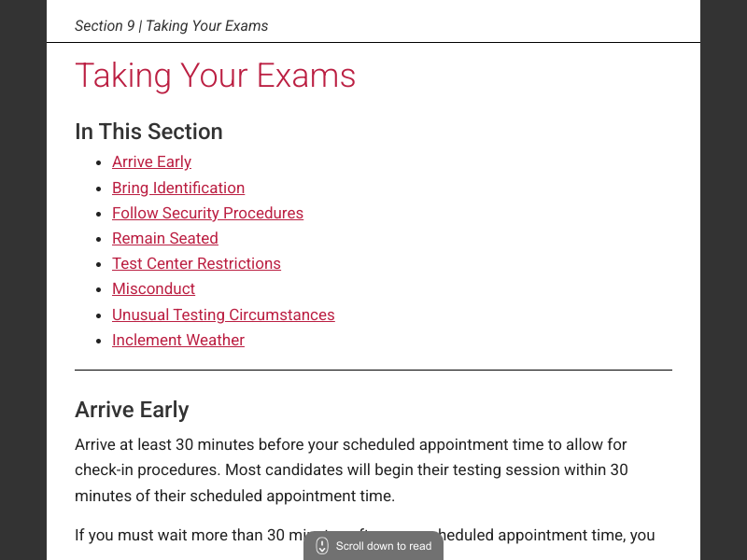Click the paragraph starting "Arrive at least 30 minutes"
This screenshot has width=747, height=560.
click(x=351, y=469)
